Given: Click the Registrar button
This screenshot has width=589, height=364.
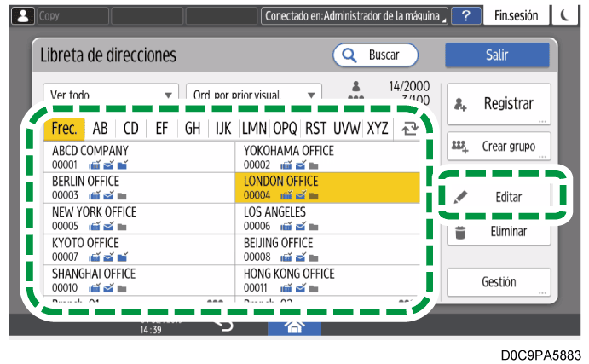Looking at the screenshot, I should tap(499, 104).
